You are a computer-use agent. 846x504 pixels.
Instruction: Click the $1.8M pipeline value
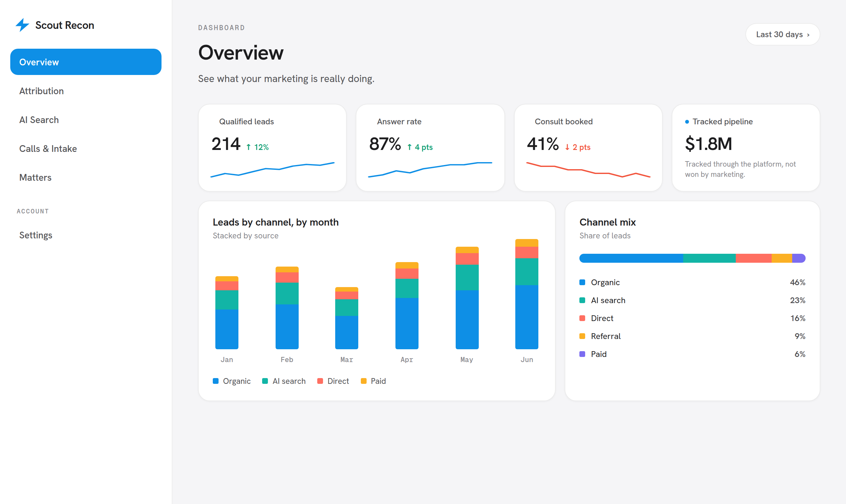tap(709, 144)
